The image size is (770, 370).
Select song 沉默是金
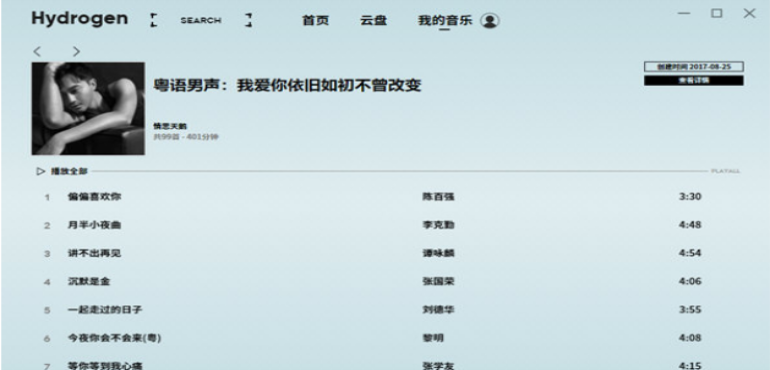[89, 282]
